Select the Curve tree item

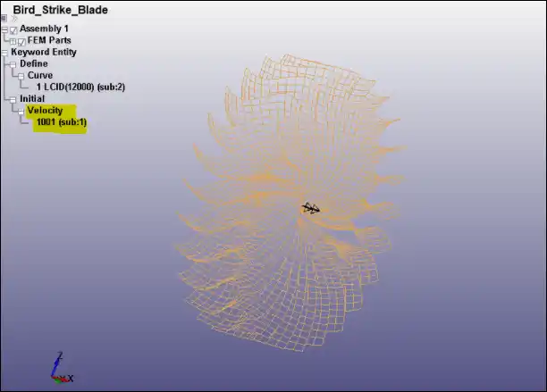40,75
